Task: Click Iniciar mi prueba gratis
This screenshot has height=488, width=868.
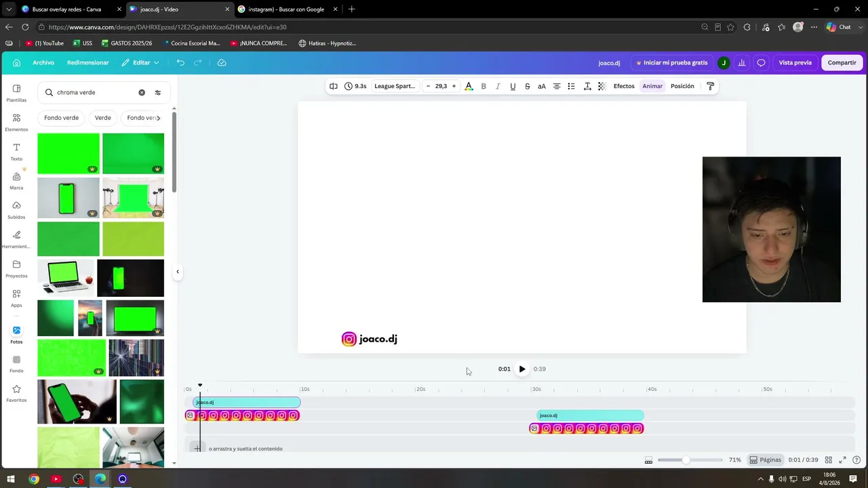Action: (x=671, y=62)
